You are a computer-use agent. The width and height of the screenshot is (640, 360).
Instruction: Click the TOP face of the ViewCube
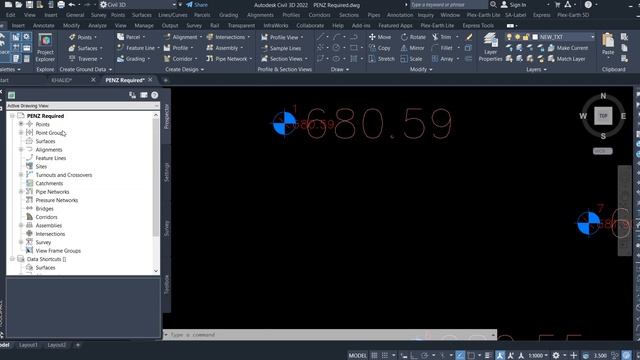tap(603, 116)
